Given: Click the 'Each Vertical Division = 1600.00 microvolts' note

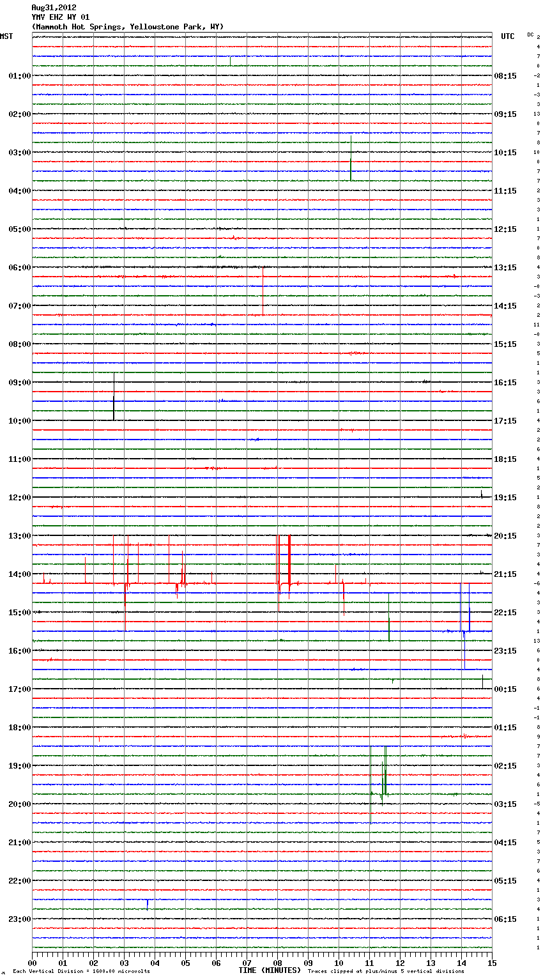Looking at the screenshot, I should (x=81, y=972).
